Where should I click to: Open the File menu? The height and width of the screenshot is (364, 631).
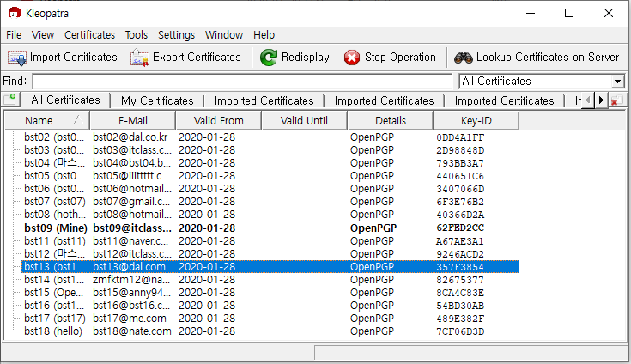coord(14,35)
